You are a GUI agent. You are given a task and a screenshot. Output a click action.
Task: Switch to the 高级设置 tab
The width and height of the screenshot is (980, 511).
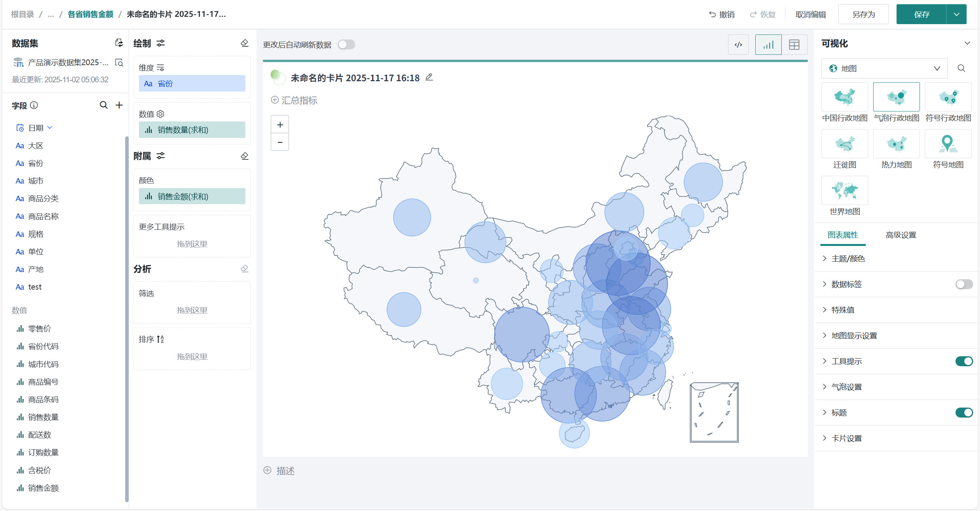(901, 235)
